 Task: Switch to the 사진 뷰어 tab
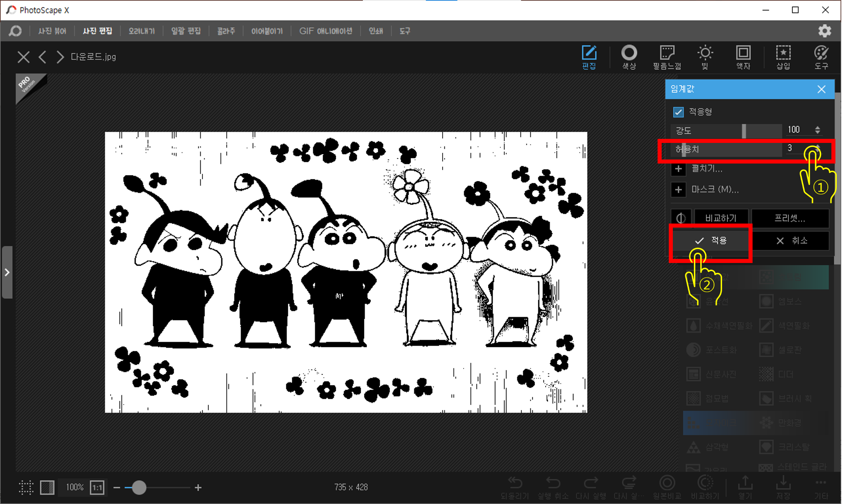coord(52,31)
